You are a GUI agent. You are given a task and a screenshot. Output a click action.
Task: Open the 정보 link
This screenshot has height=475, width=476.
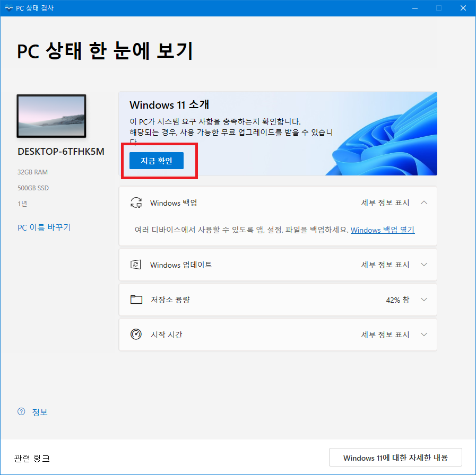pyautogui.click(x=40, y=412)
